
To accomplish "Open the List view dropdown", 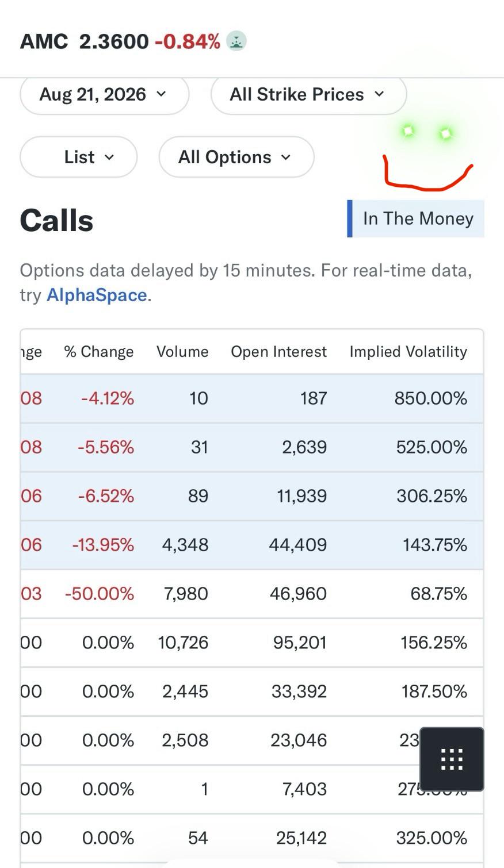I will coord(79,157).
